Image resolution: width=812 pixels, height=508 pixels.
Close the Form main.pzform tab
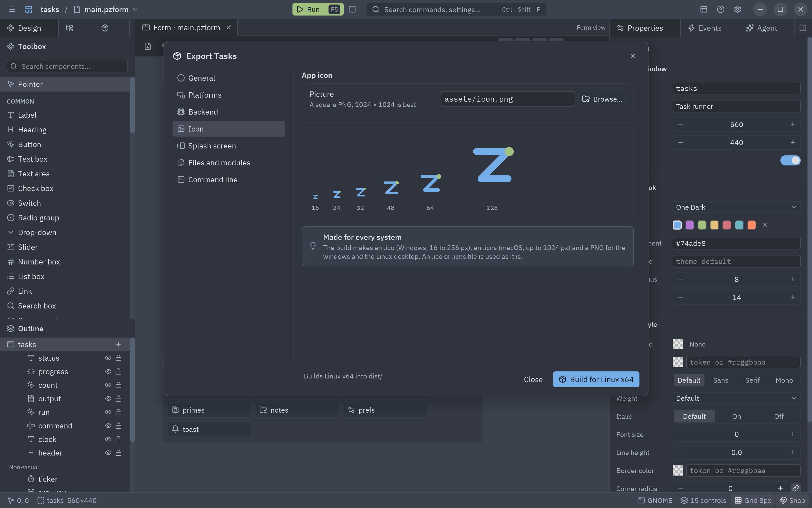click(x=228, y=28)
